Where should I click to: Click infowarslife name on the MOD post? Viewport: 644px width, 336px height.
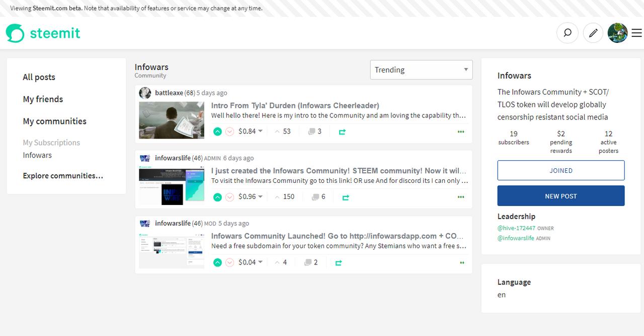point(173,223)
